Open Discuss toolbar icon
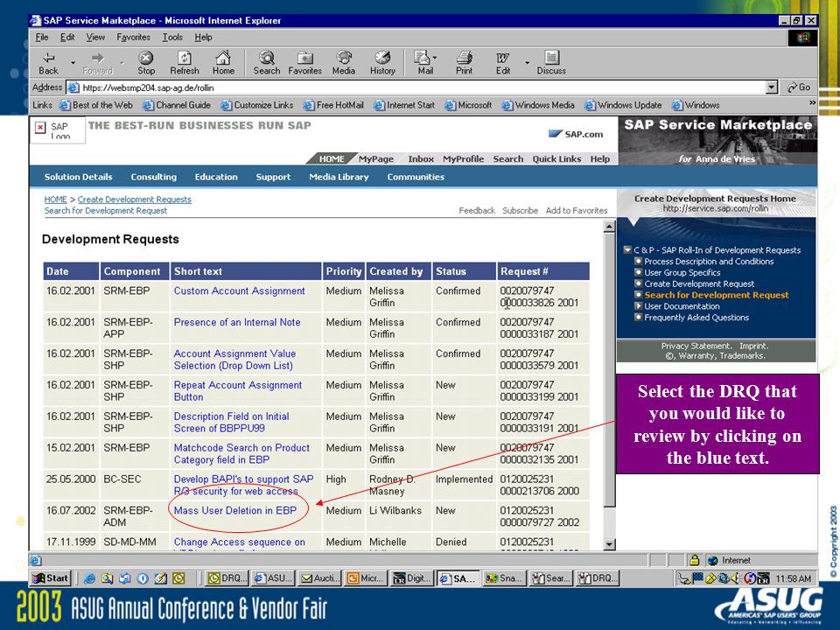The width and height of the screenshot is (840, 630). [x=551, y=63]
